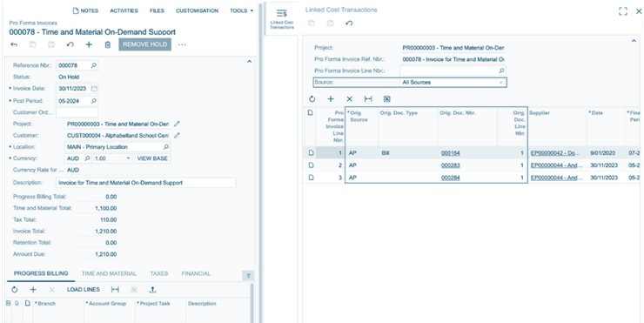Viewport: 644px width, 323px height.
Task: Upload lines in Progress Billing grid
Action: [x=152, y=290]
